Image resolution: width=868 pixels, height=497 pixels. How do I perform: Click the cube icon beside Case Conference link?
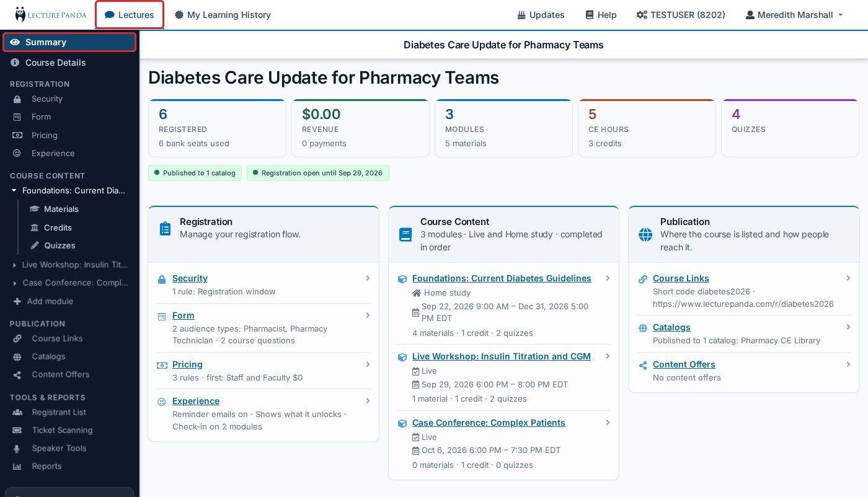[402, 423]
